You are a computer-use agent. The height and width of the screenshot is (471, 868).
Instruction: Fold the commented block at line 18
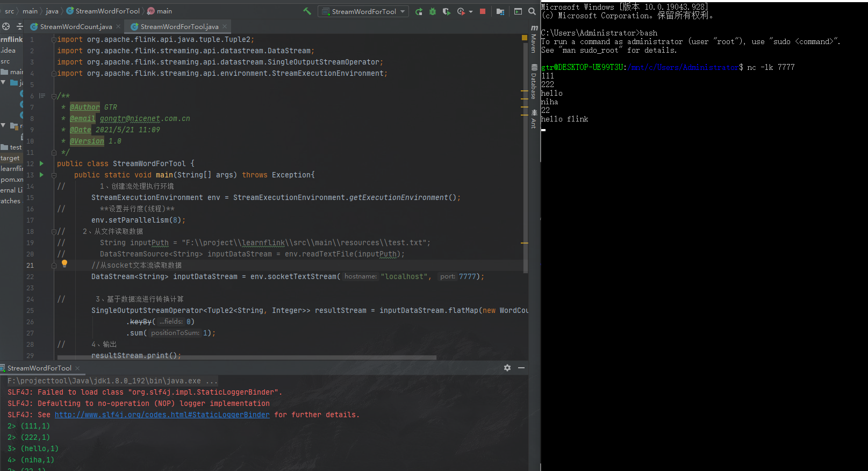54,231
